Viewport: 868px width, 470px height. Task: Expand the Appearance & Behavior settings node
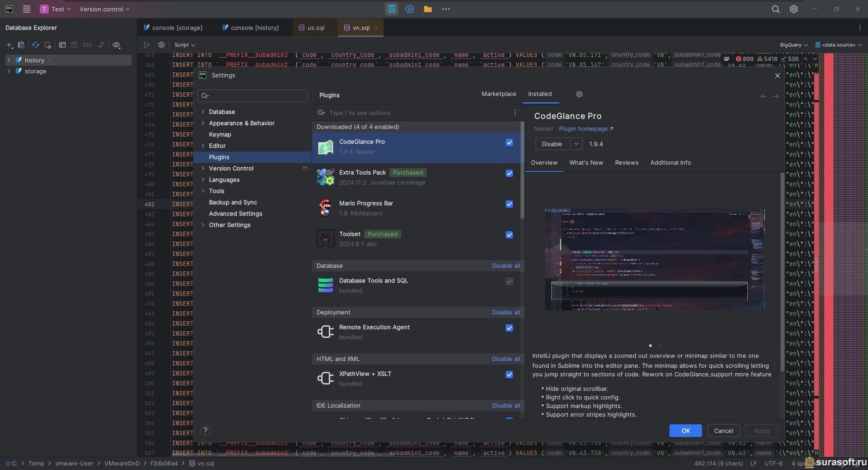tap(203, 123)
